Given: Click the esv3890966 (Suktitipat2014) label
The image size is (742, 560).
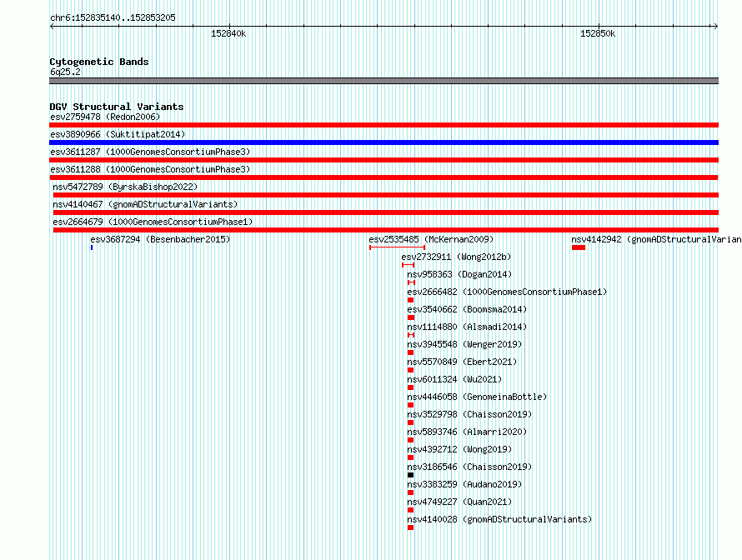Looking at the screenshot, I should click(118, 134).
